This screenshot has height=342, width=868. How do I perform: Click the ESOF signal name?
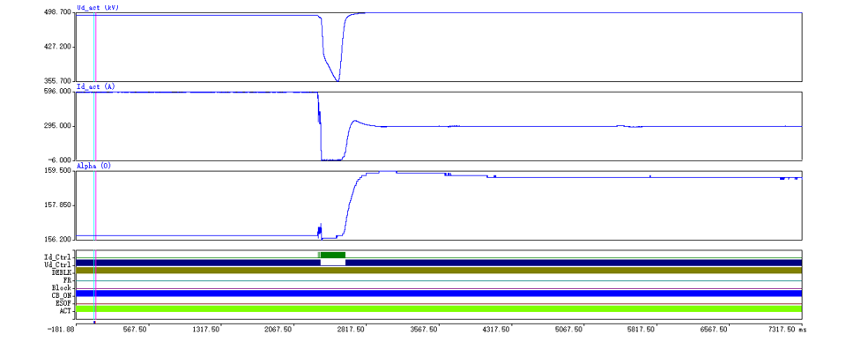(63, 304)
